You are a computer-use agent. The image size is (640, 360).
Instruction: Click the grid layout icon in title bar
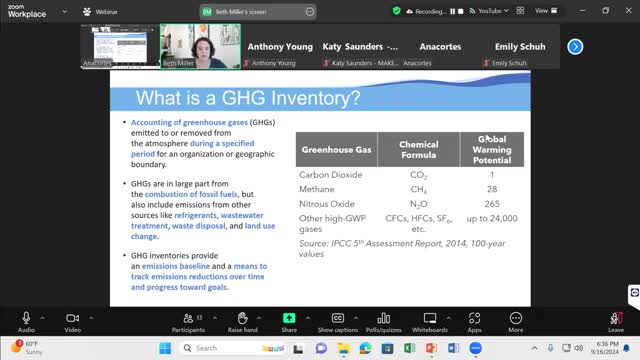pyautogui.click(x=520, y=11)
